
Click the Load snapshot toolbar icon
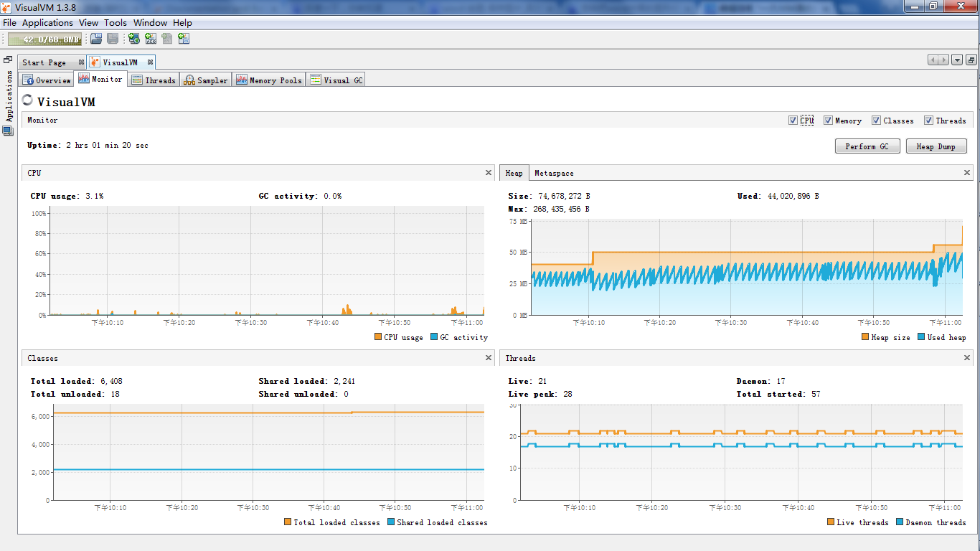coord(96,39)
